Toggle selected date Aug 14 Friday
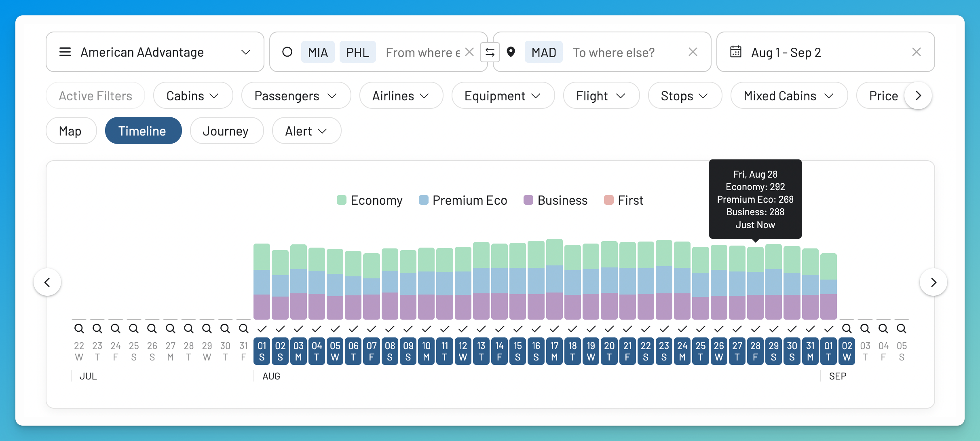The height and width of the screenshot is (441, 980). tap(500, 351)
